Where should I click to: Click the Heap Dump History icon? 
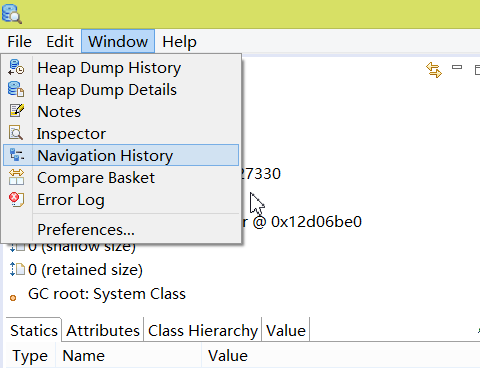pos(16,68)
